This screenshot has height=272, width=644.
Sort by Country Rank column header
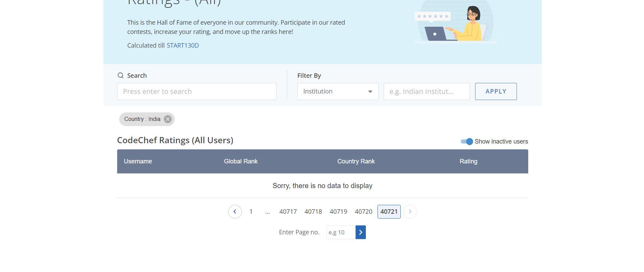click(356, 161)
